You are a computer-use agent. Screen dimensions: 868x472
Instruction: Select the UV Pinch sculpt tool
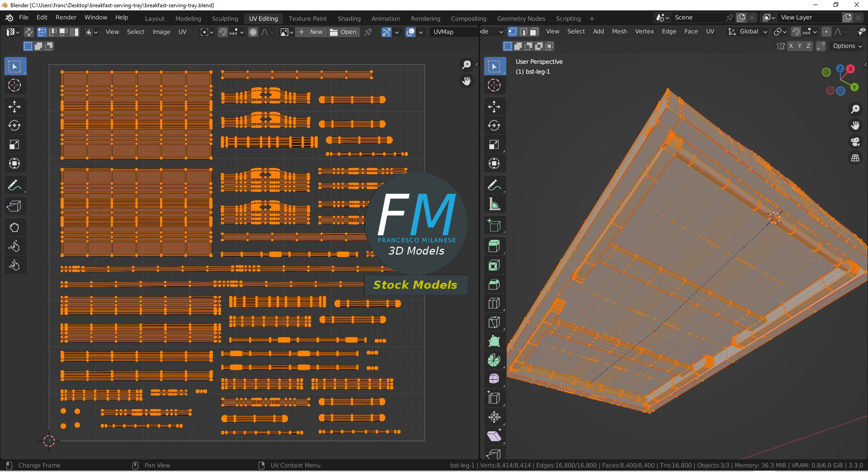click(x=14, y=266)
